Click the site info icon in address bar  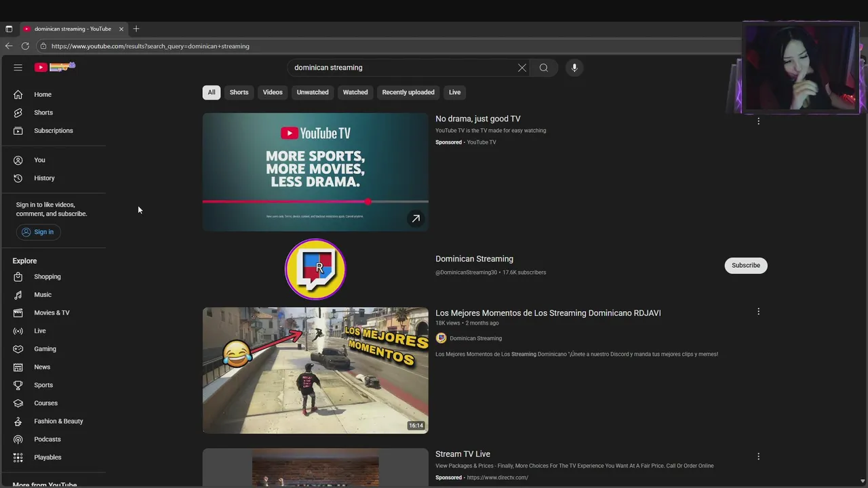click(43, 46)
